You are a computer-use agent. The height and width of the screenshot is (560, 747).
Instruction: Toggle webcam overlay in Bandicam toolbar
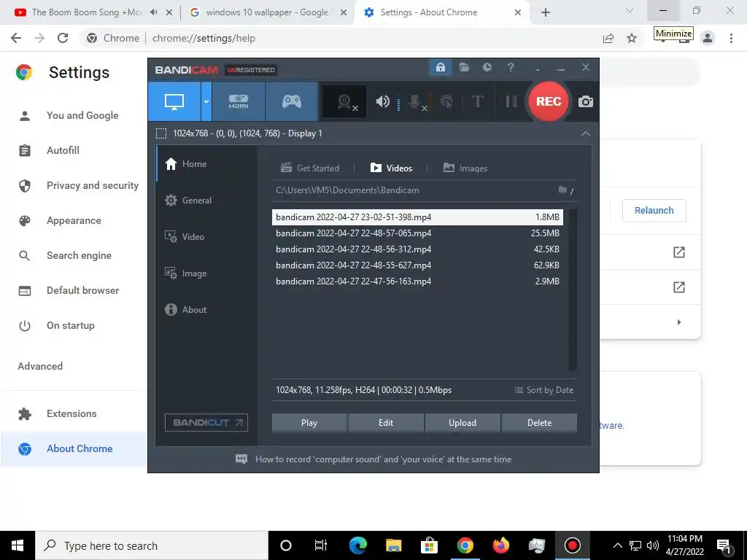point(344,101)
